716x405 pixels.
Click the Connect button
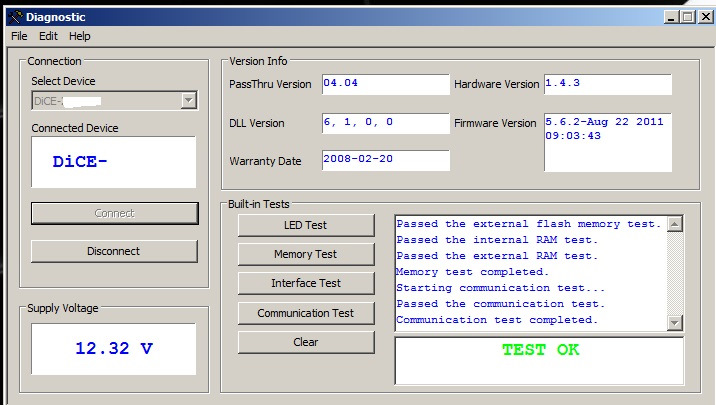[x=115, y=213]
